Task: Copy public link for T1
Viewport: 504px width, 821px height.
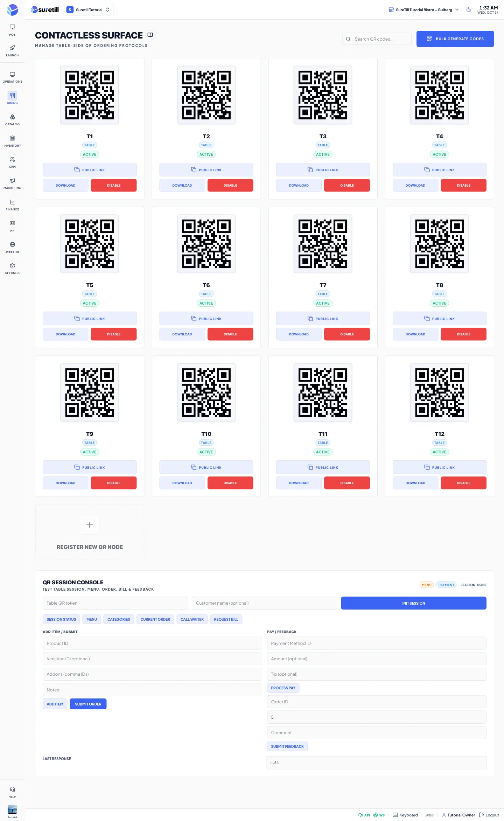Action: click(90, 170)
